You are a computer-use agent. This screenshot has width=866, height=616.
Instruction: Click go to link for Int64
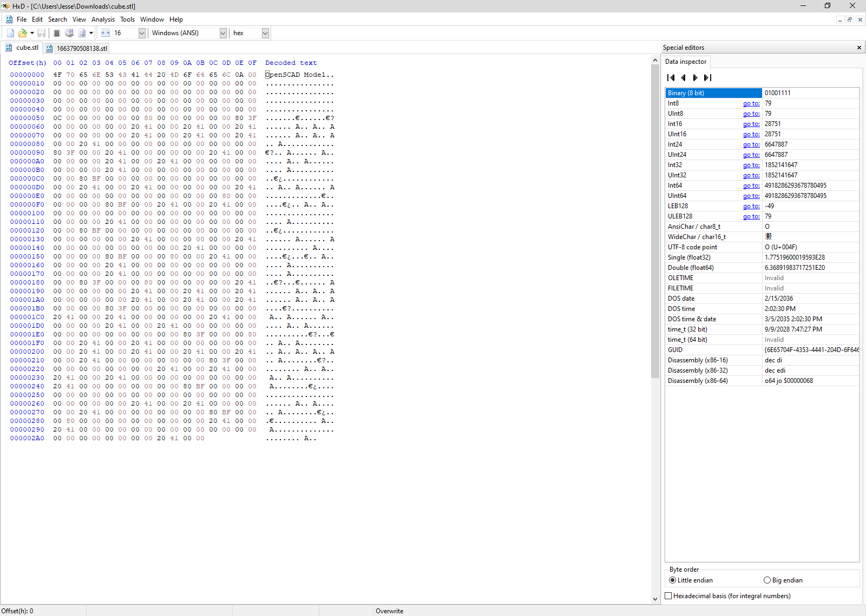751,186
